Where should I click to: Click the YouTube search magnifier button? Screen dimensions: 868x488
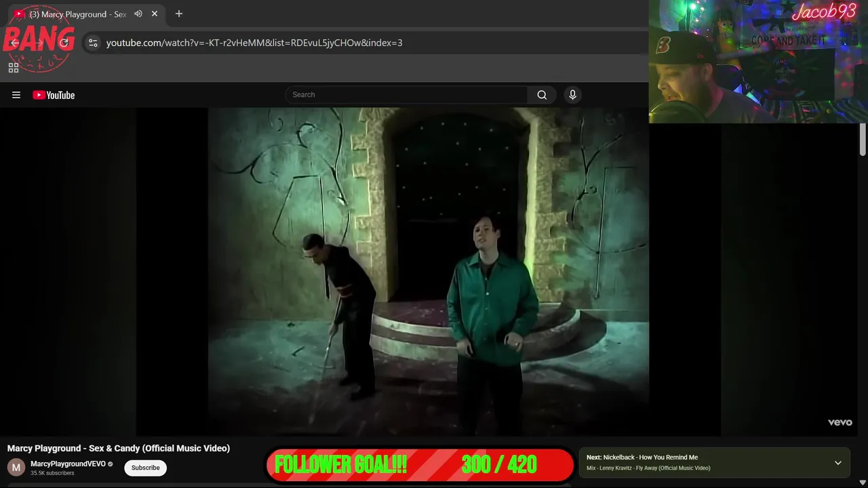542,95
